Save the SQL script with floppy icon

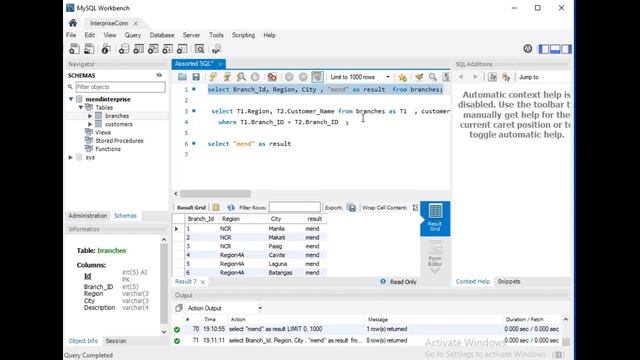pos(196,77)
